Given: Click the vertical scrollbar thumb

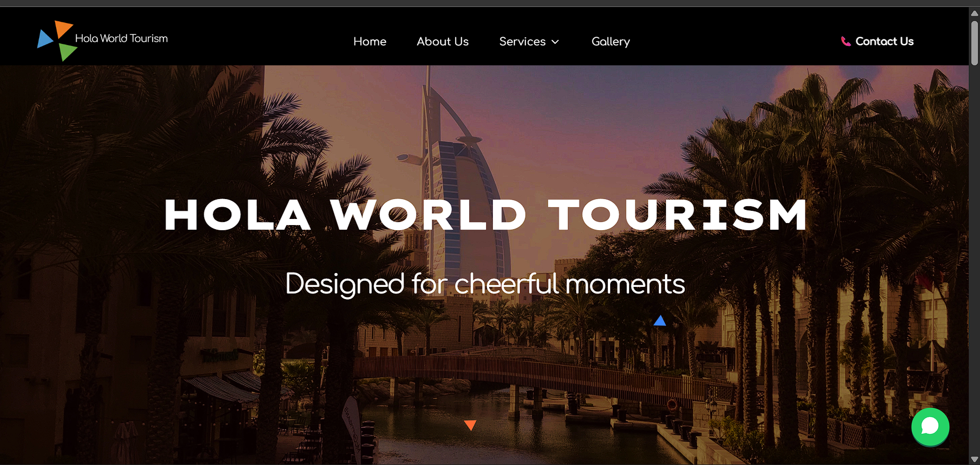Looking at the screenshot, I should [974, 43].
